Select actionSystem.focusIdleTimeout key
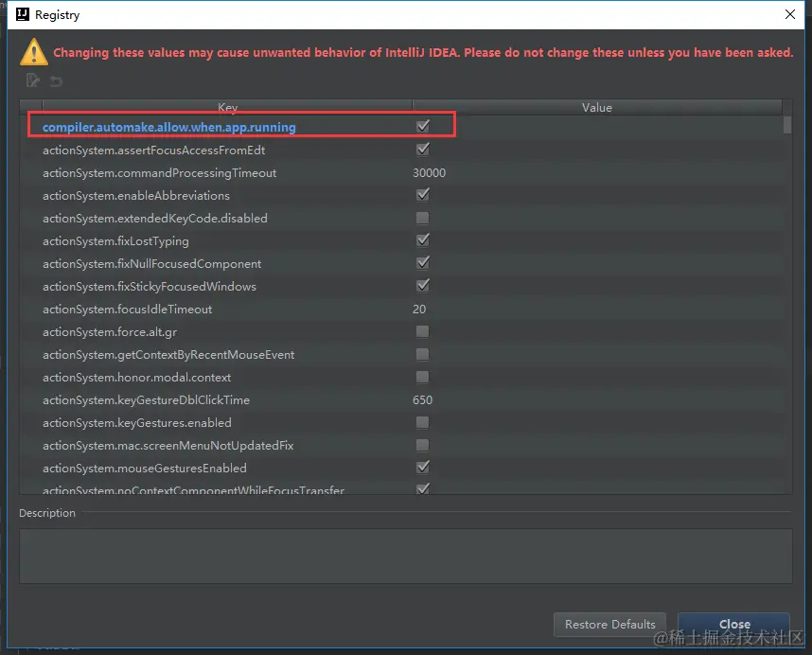 [x=128, y=310]
